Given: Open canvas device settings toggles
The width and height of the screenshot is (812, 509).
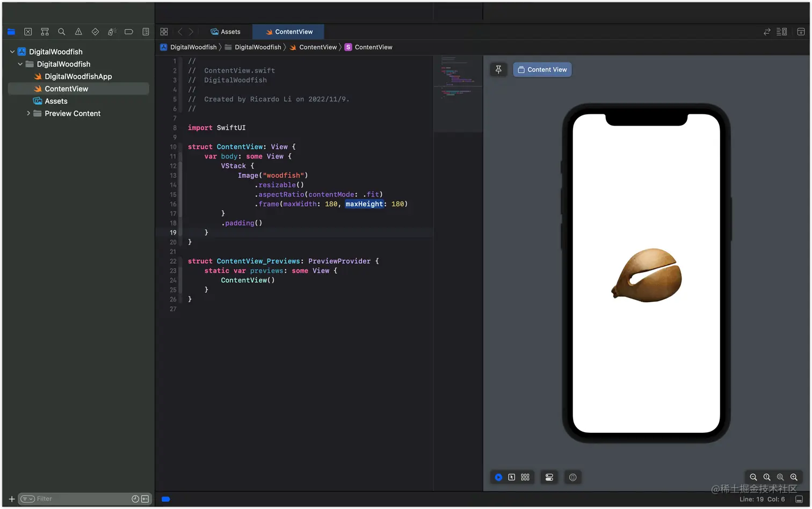Looking at the screenshot, I should [x=549, y=477].
